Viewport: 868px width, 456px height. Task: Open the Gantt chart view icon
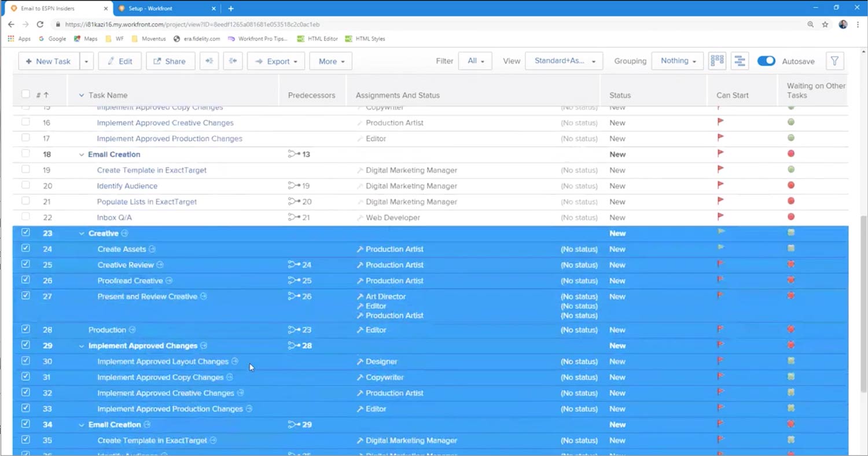click(738, 61)
